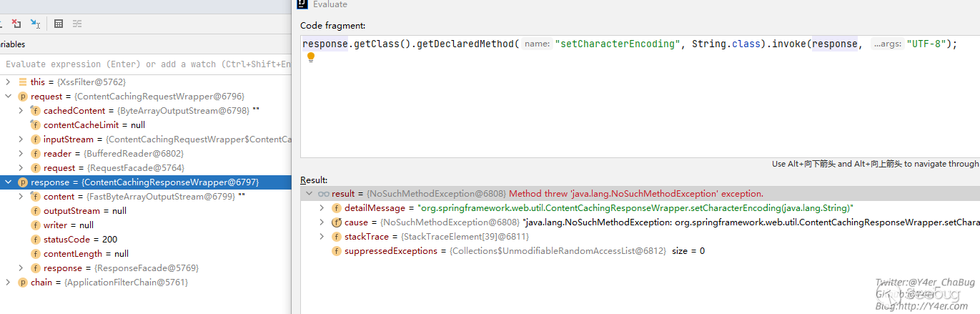Click the parameter icon beside ContentCachingResponseWrapper response

23,182
